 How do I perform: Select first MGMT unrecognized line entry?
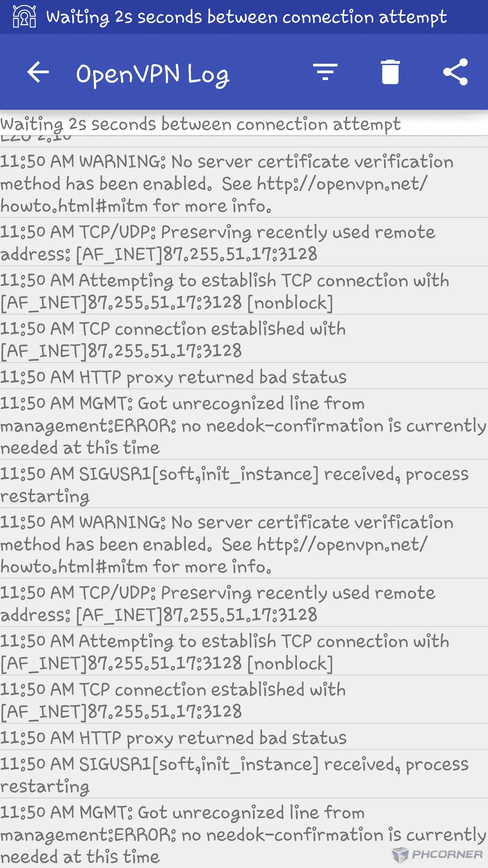pos(244,425)
